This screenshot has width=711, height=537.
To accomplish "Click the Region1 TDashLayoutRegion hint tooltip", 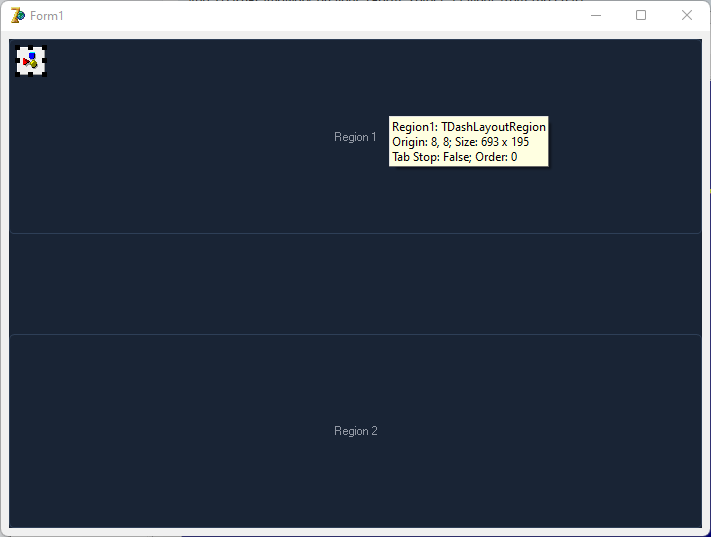I will tap(468, 142).
